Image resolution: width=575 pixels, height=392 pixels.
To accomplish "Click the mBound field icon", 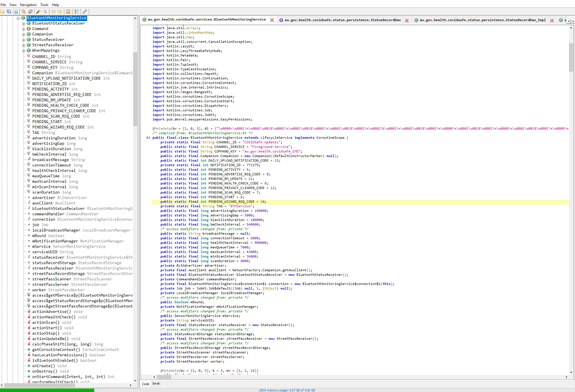I will click(x=29, y=235).
